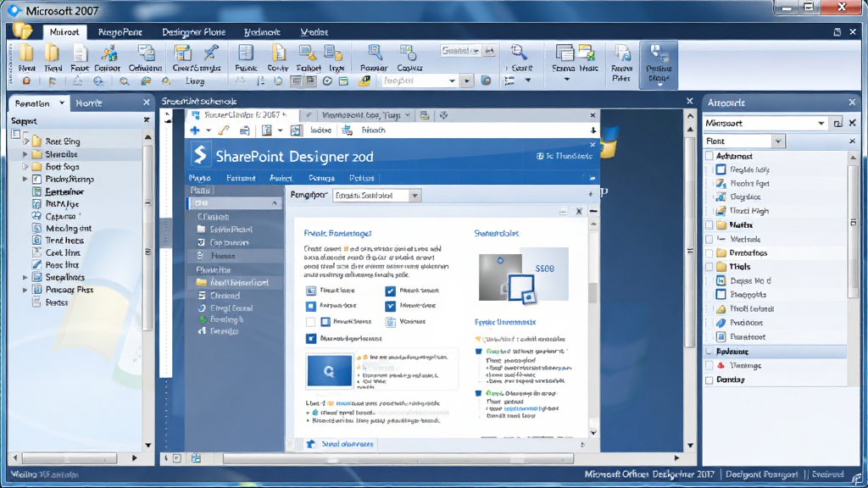Viewport: 868px width, 488px height.
Task: Tick the checkbox beside Thiols in right panel
Action: (709, 267)
